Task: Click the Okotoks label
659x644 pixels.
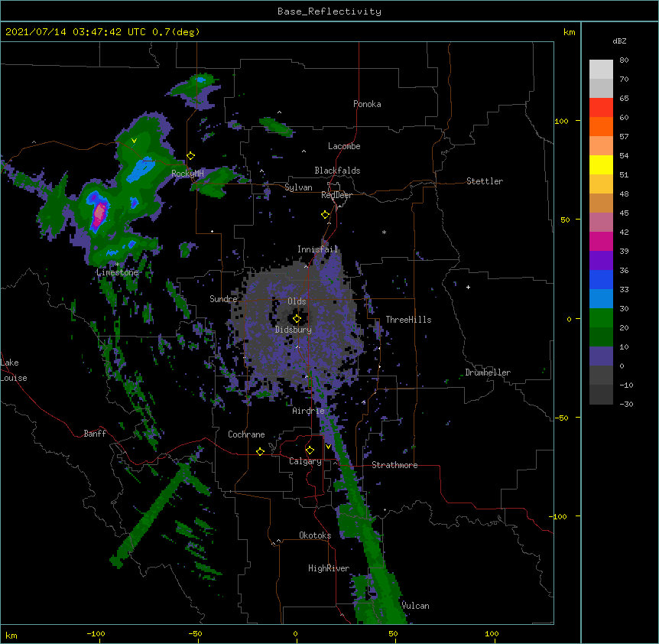Action: (315, 535)
